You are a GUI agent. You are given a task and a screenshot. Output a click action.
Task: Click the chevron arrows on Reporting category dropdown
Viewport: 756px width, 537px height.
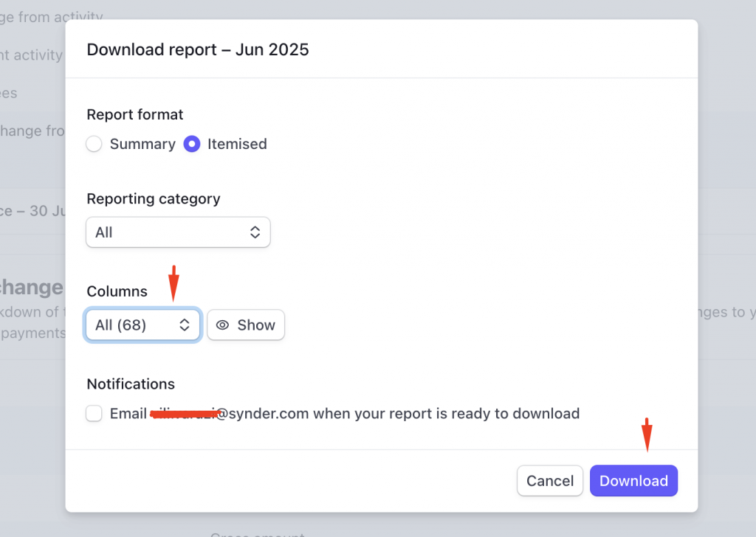pos(255,232)
